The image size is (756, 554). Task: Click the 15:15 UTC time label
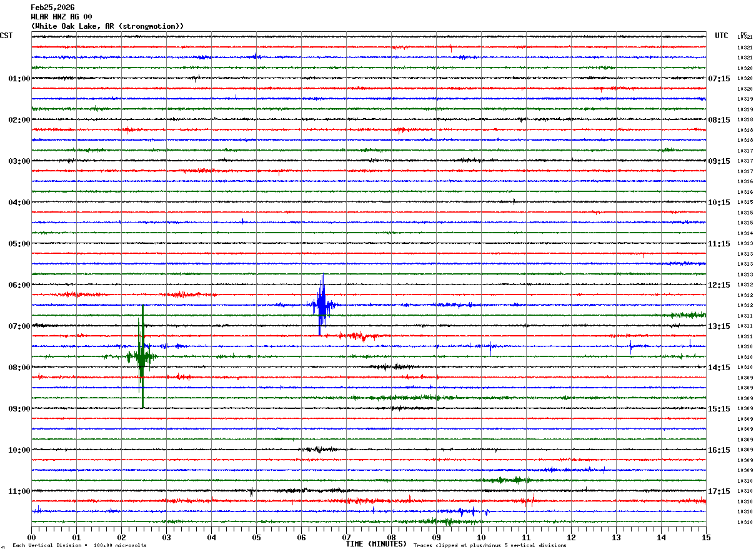[x=719, y=409]
